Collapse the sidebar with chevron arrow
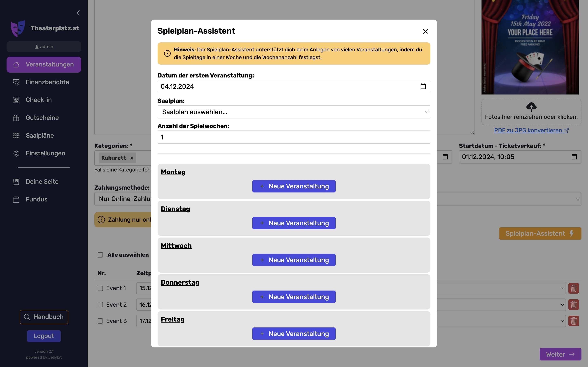 click(78, 13)
